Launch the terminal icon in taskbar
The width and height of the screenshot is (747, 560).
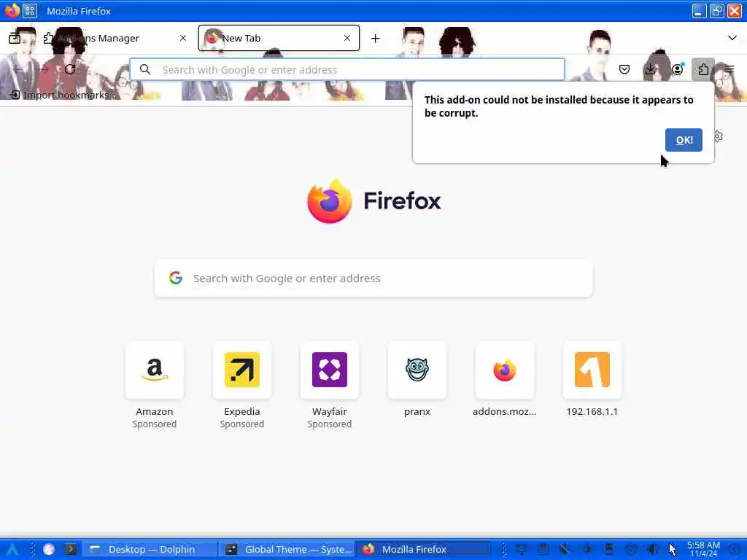point(71,550)
